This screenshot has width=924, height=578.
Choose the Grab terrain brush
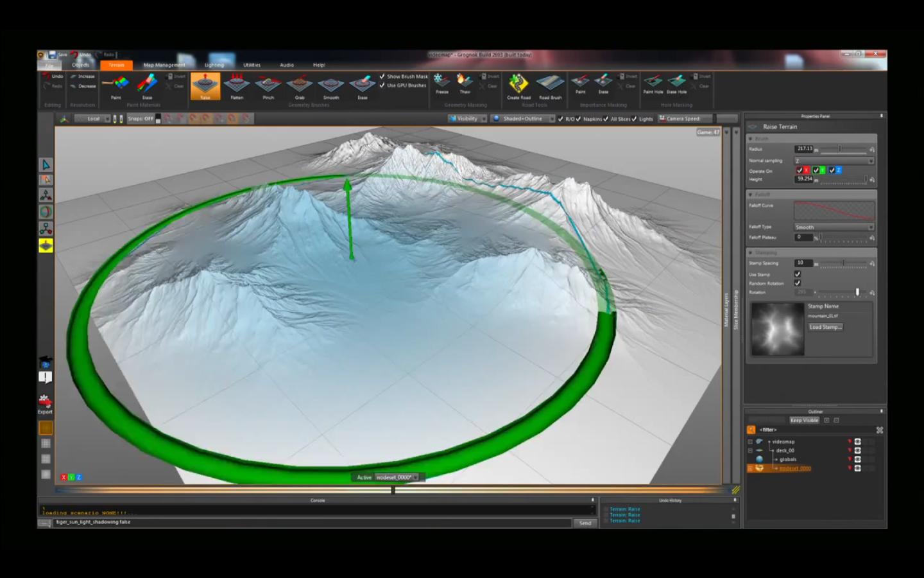pos(300,85)
